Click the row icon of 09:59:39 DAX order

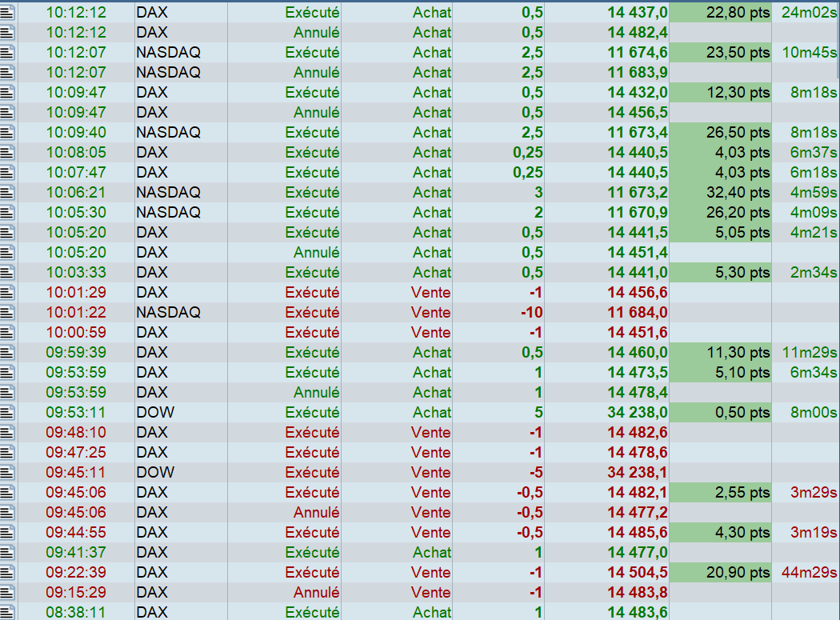7,353
